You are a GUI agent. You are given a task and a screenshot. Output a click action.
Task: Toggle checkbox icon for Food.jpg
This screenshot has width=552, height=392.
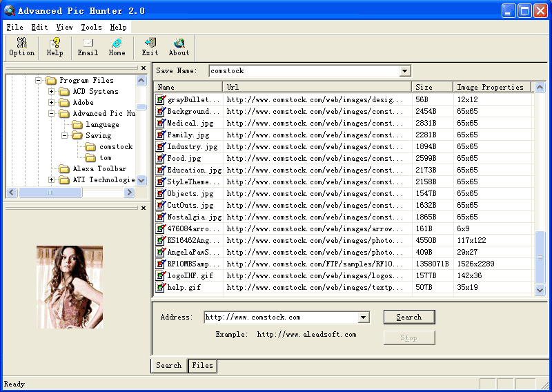point(161,158)
